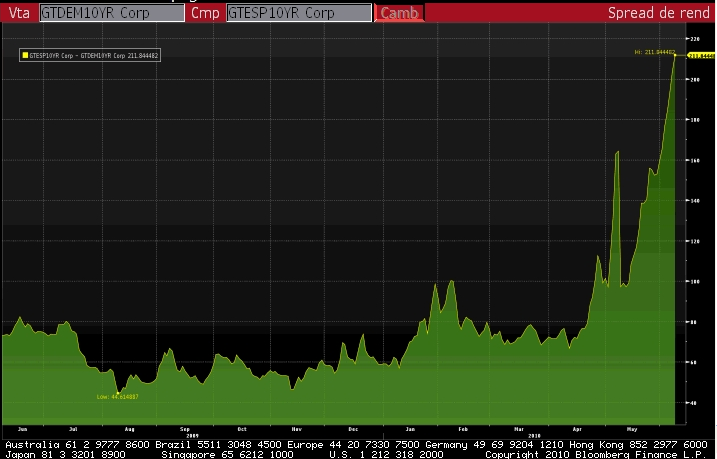
Task: Click the red Camb button
Action: pyautogui.click(x=399, y=13)
